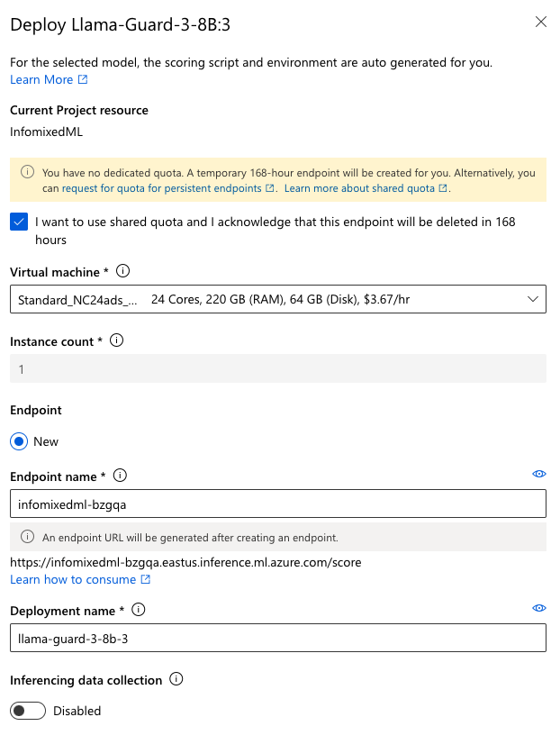The height and width of the screenshot is (735, 560).
Task: Open request for quota for persistent endpoints
Action: coord(162,188)
